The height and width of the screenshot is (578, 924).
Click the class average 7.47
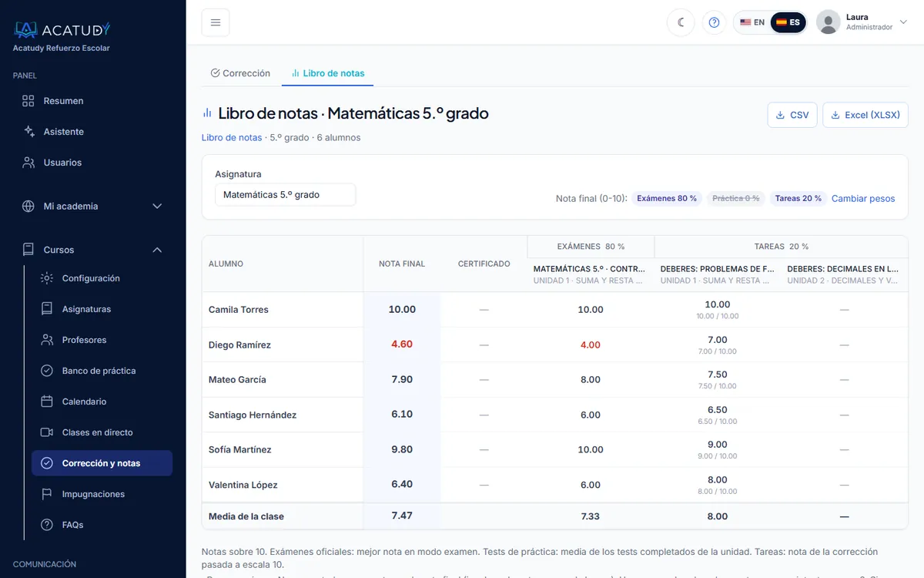[402, 516]
